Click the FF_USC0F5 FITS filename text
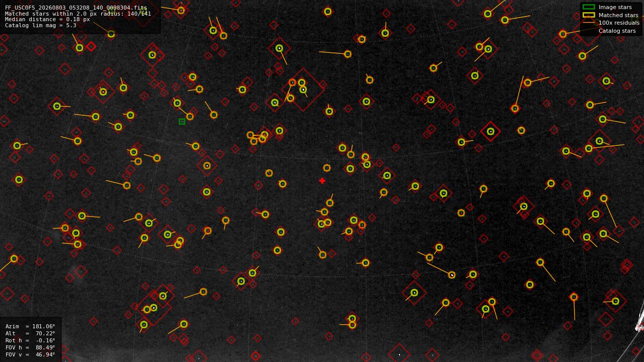This screenshot has height=362, width=644. click(x=76, y=8)
